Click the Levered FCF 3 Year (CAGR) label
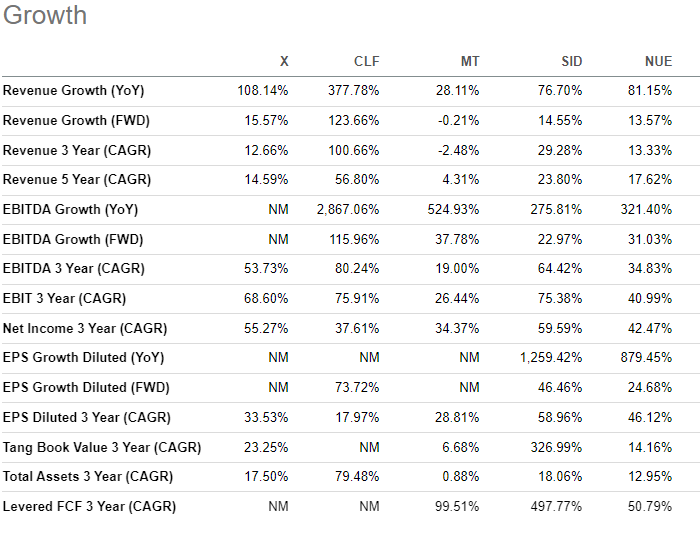700x533 pixels. (x=89, y=507)
